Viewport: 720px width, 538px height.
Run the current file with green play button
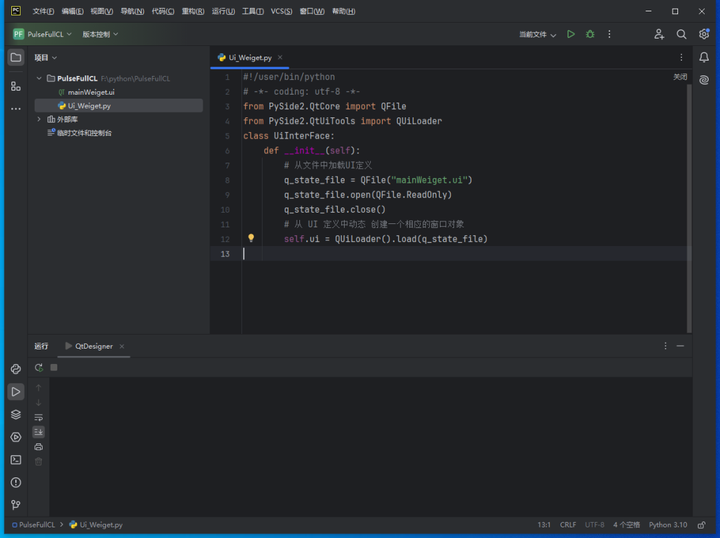coord(571,34)
